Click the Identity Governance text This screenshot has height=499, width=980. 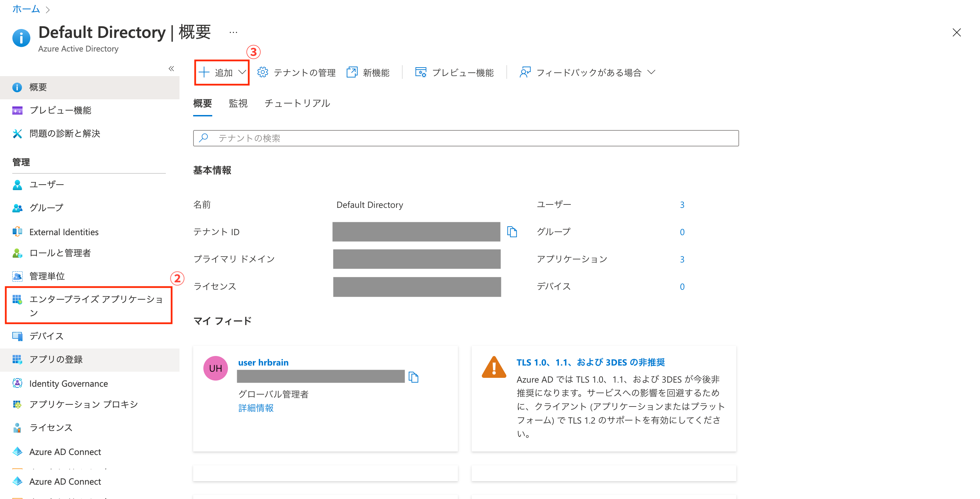[69, 383]
